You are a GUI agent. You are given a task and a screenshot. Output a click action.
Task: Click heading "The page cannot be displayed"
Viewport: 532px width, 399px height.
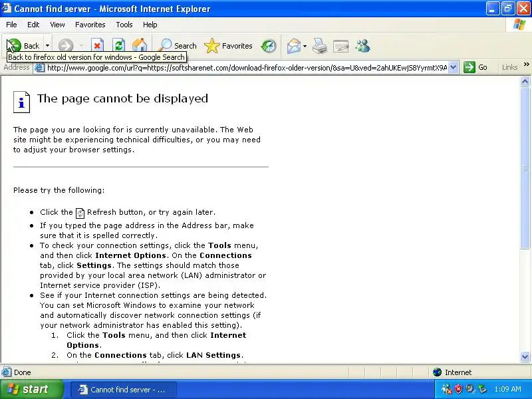click(122, 98)
